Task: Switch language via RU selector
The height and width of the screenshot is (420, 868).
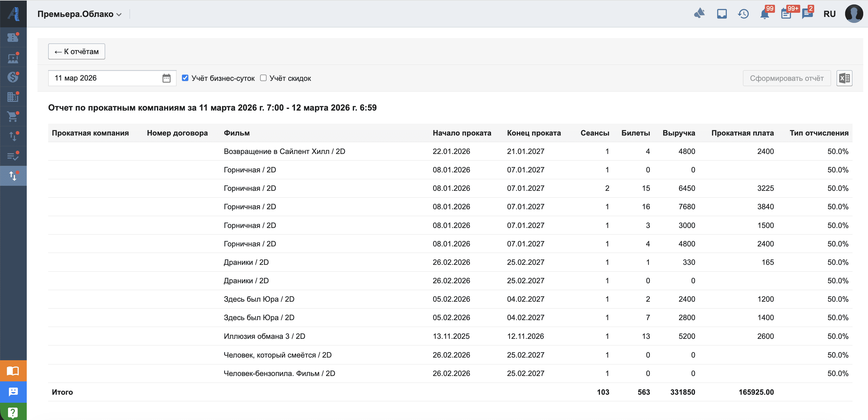Action: point(829,14)
